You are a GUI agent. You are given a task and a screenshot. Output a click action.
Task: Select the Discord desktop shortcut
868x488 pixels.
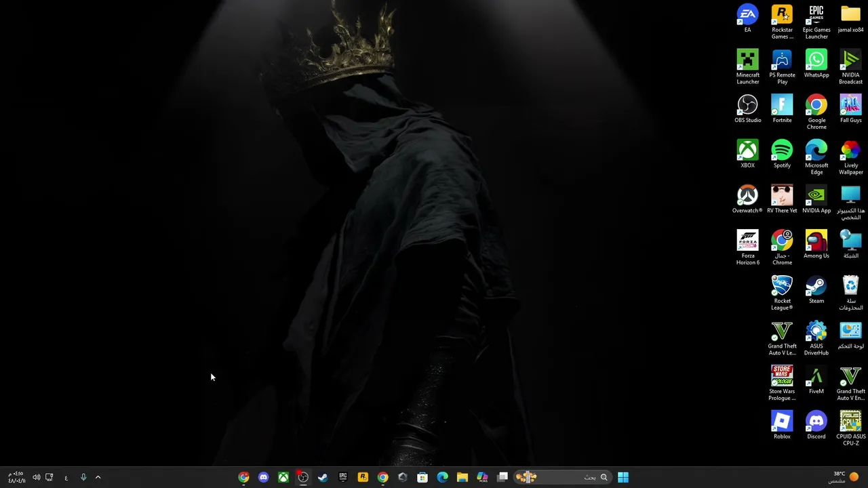point(816,425)
